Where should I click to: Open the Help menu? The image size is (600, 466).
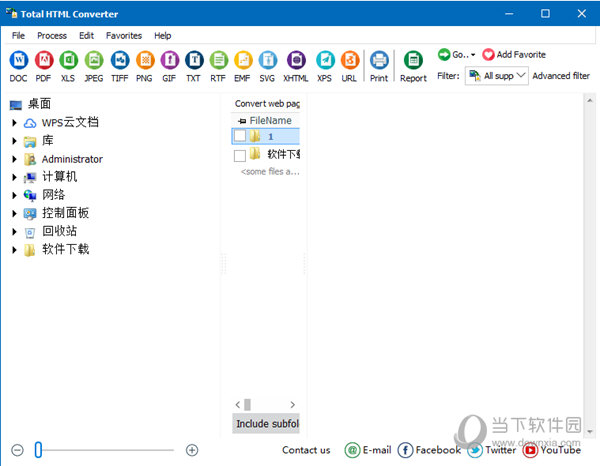[163, 36]
